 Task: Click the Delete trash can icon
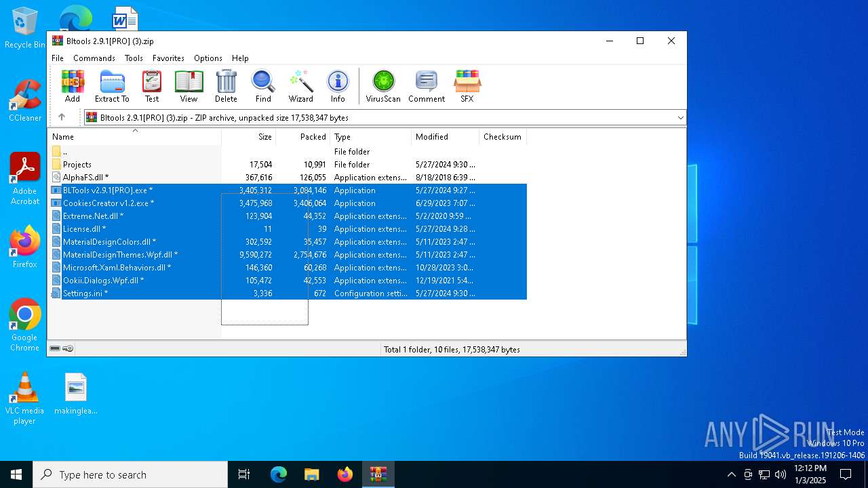pyautogui.click(x=226, y=86)
